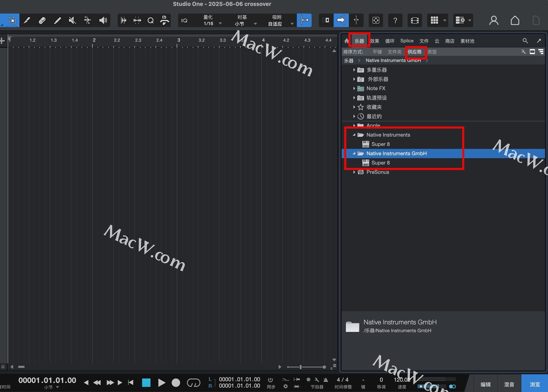Open the video player film icon
548x392 pixels.
[x=414, y=20]
